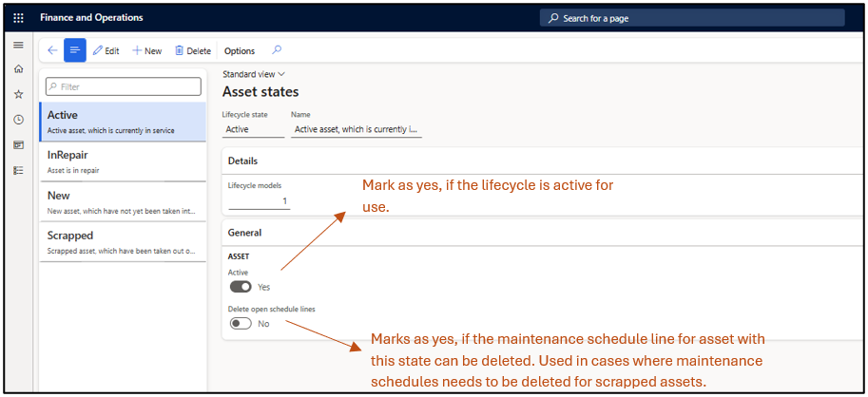Click the back arrow in the toolbar
Image resolution: width=868 pixels, height=397 pixels.
point(52,51)
